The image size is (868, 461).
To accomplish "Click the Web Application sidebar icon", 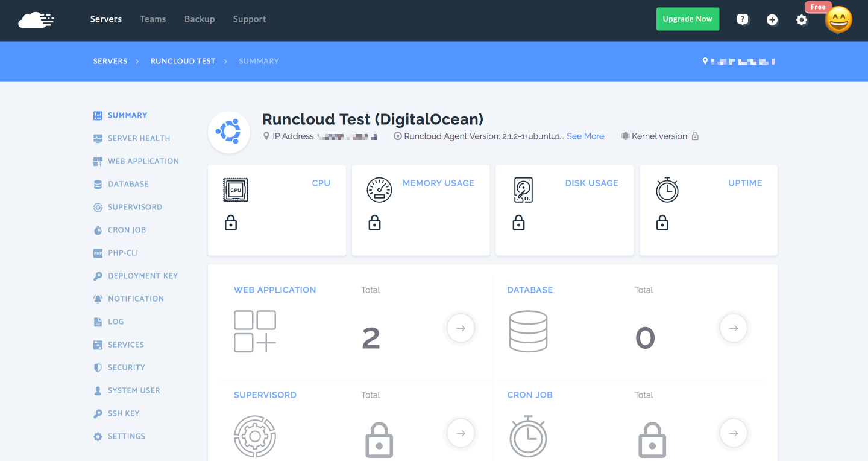I will point(98,161).
